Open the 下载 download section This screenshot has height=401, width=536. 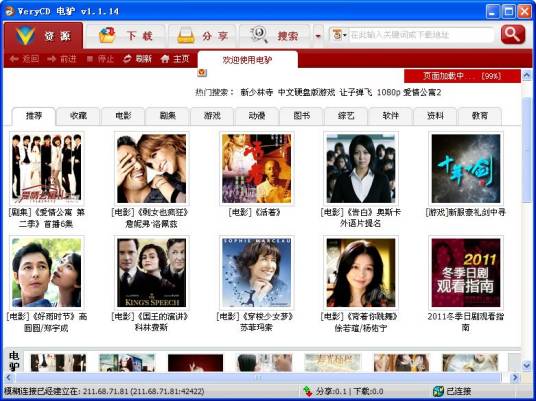coord(125,36)
